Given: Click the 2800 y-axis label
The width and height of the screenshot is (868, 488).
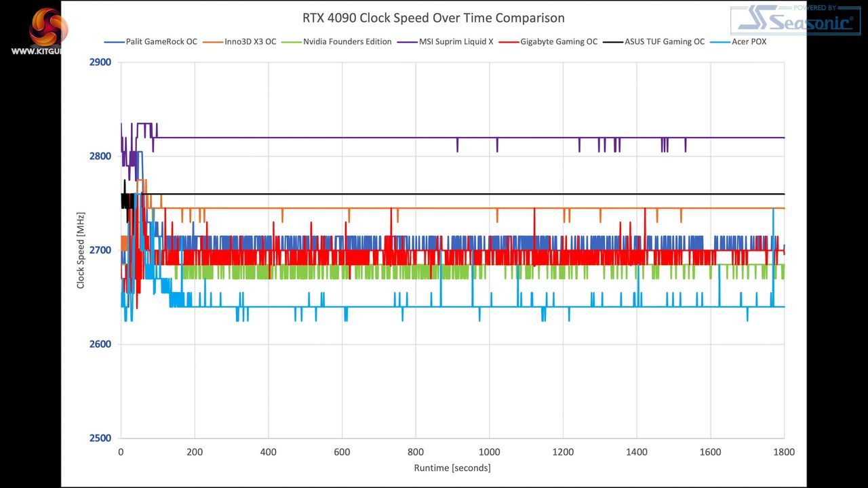Looking at the screenshot, I should pos(100,157).
